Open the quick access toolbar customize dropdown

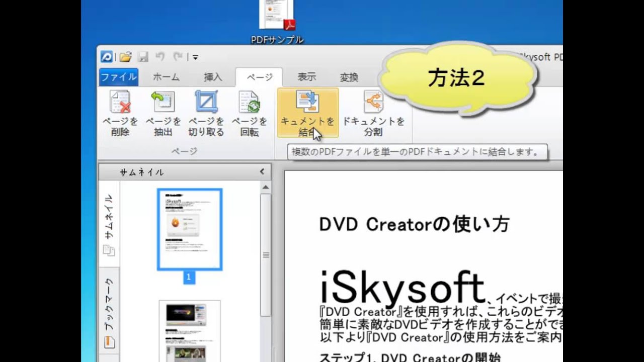tap(195, 57)
